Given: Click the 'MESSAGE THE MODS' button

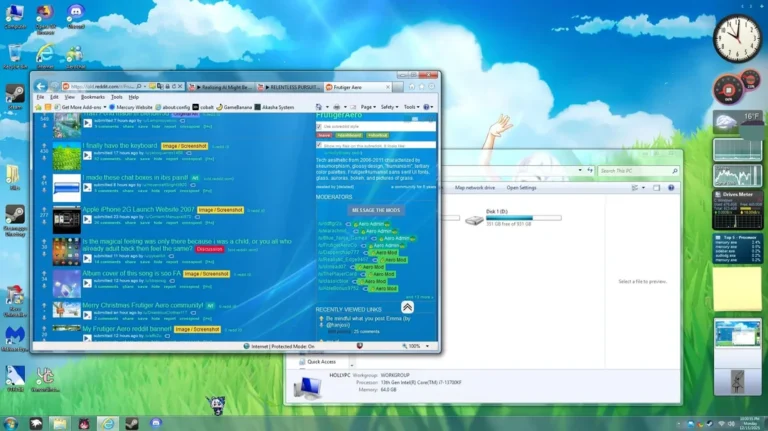Looking at the screenshot, I should pos(376,211).
